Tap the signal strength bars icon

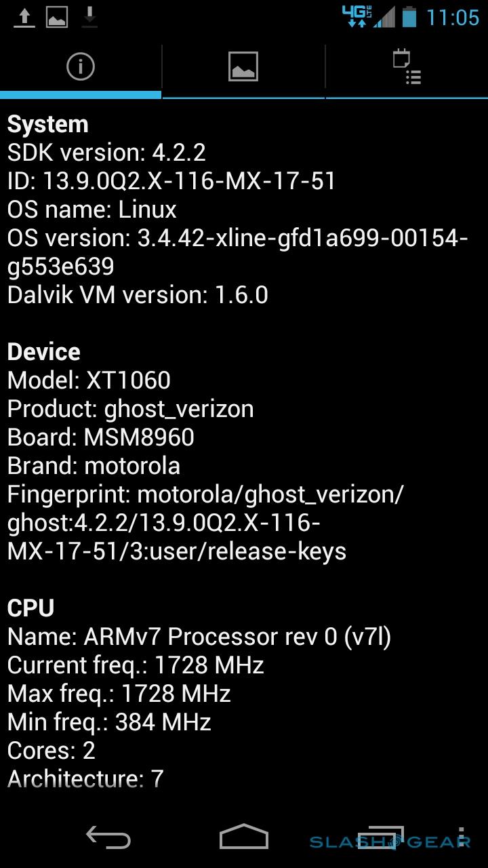384,17
